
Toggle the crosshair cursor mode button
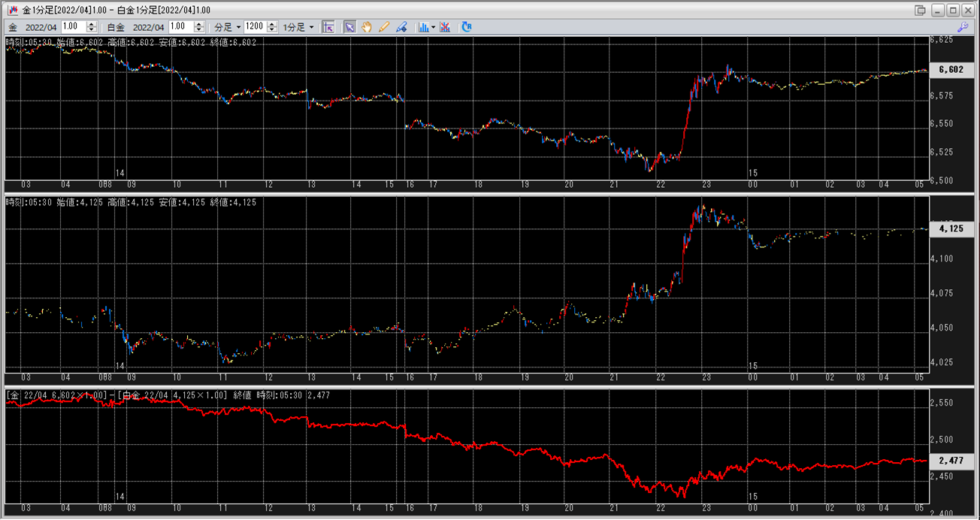[328, 27]
